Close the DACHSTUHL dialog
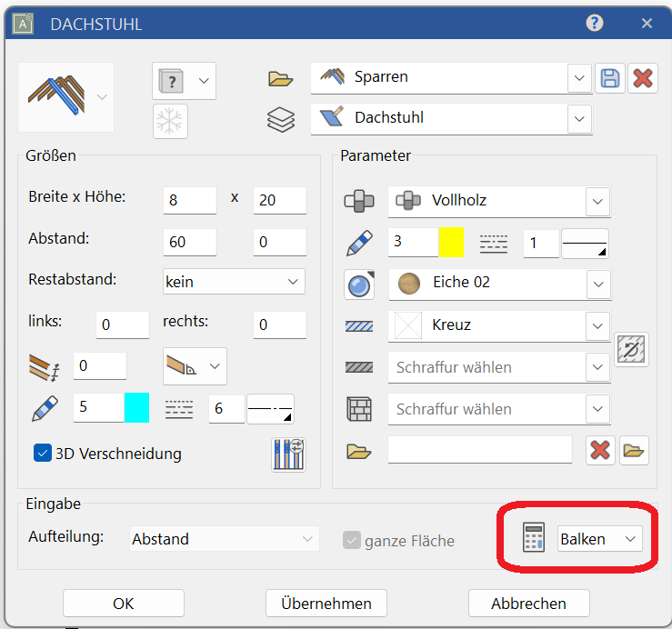Screen dimensions: 672x629 [x=647, y=23]
